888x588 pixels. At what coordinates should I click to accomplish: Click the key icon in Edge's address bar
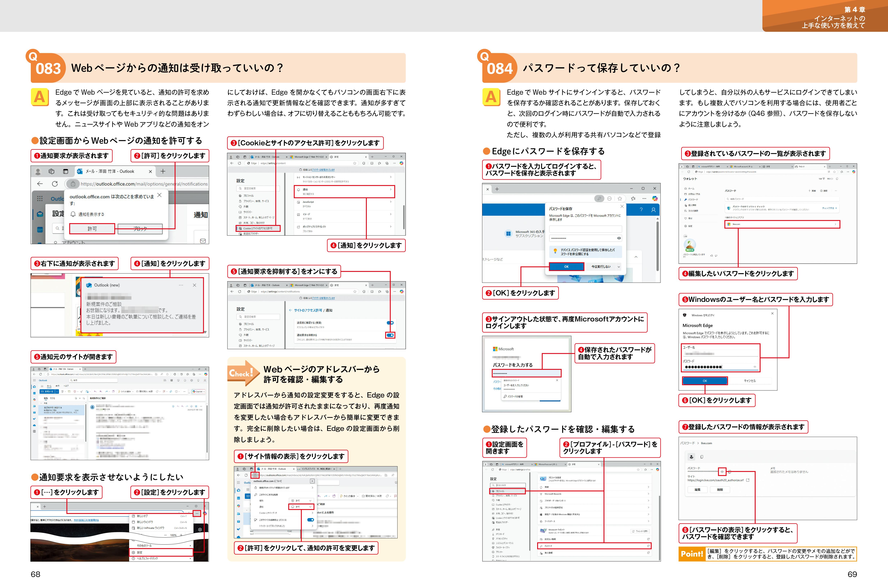click(x=599, y=199)
